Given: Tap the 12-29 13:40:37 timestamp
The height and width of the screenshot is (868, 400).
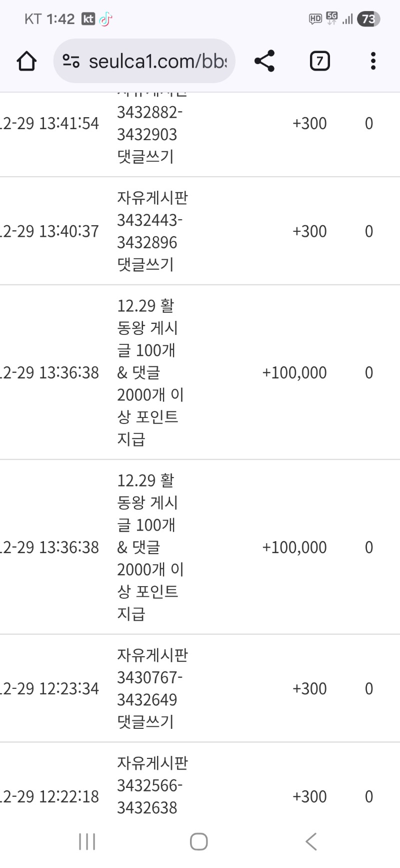Looking at the screenshot, I should [x=50, y=231].
